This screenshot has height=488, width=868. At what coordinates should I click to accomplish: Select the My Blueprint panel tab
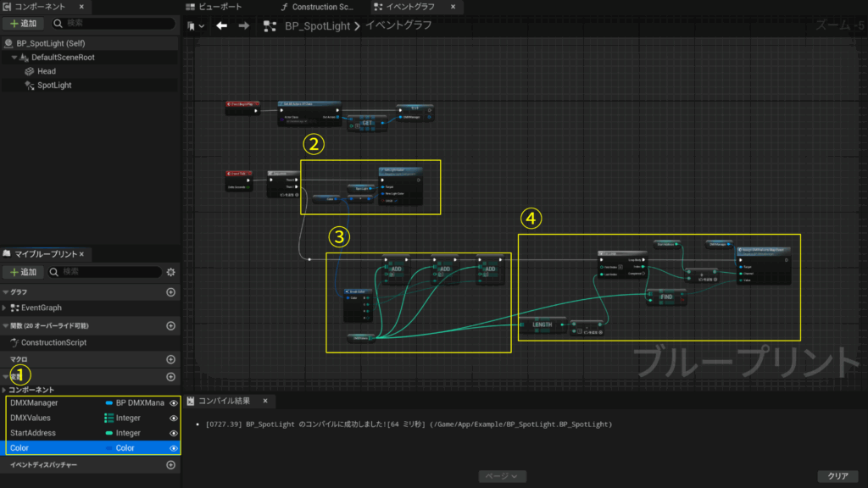coord(46,254)
